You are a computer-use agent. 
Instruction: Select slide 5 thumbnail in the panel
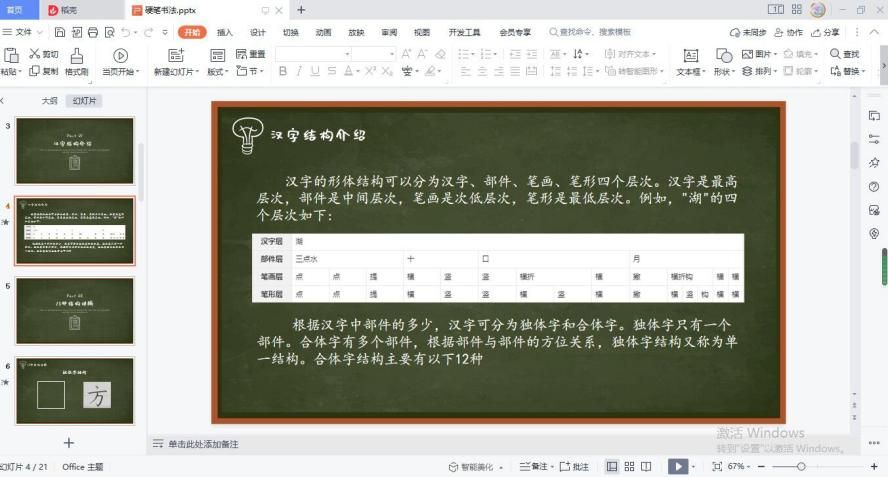75,310
